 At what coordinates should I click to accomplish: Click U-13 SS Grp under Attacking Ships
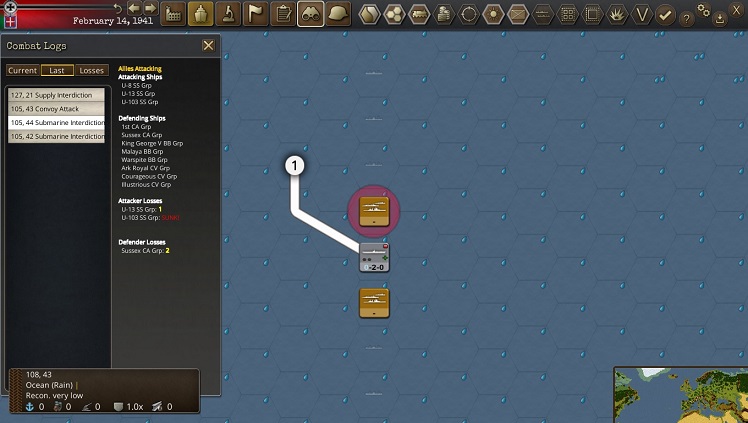coord(138,93)
